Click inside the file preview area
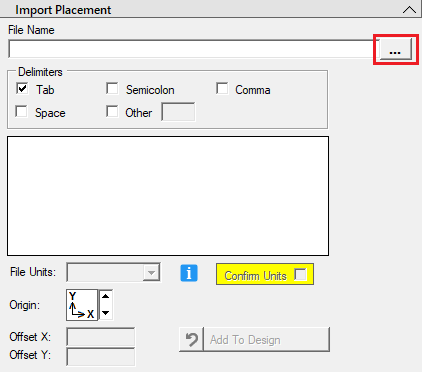The image size is (422, 372). point(168,196)
